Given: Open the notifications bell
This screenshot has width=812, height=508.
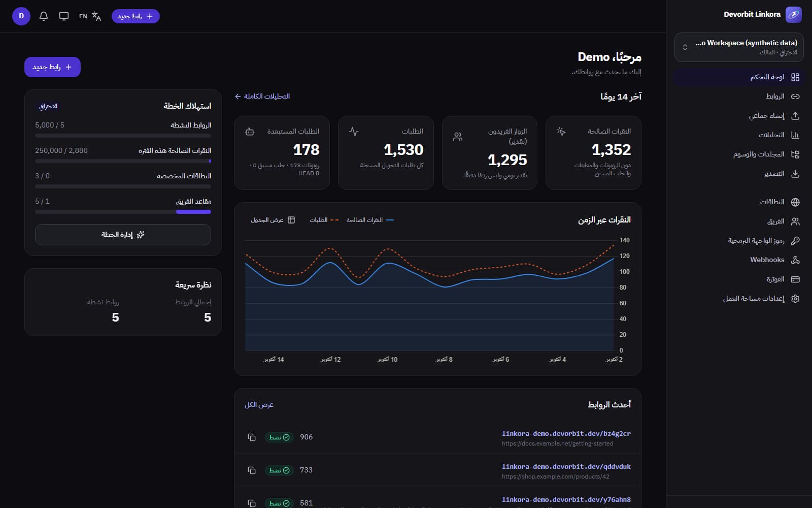Looking at the screenshot, I should [x=44, y=16].
